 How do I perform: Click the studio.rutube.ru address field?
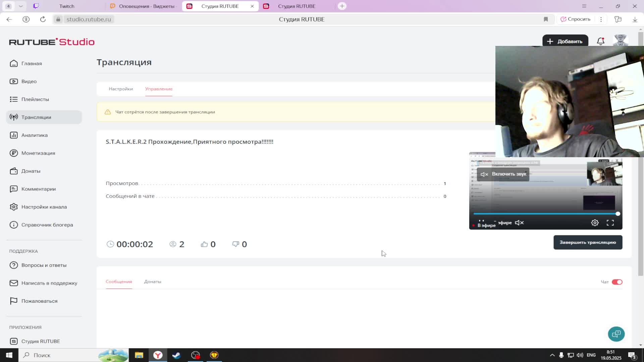89,19
